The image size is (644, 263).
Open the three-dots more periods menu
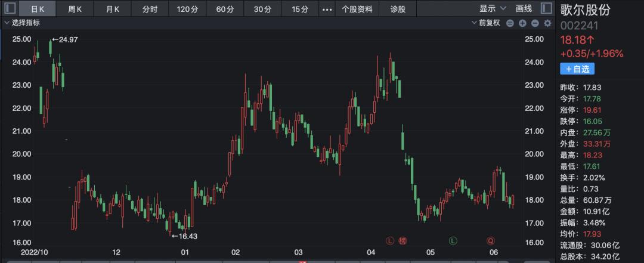327,10
